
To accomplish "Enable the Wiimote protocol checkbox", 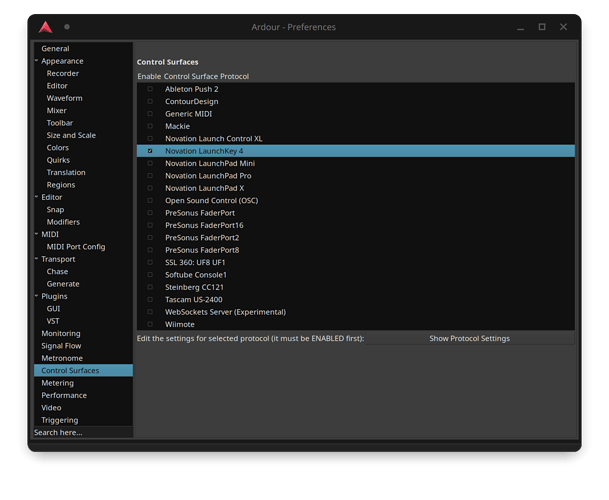I will tap(150, 324).
